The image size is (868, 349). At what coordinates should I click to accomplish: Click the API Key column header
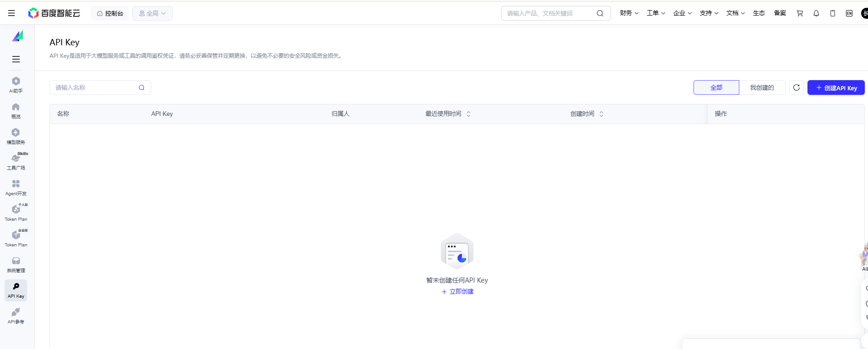(x=162, y=114)
